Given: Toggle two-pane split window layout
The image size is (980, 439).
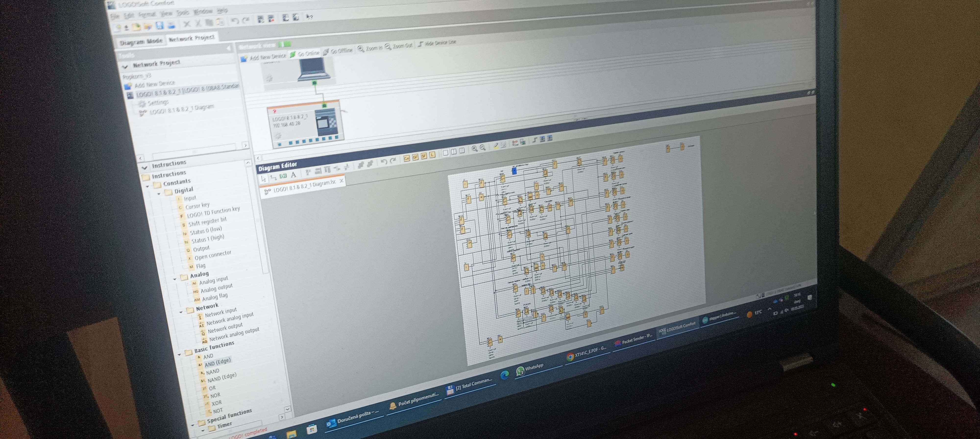Looking at the screenshot, I should (x=454, y=152).
